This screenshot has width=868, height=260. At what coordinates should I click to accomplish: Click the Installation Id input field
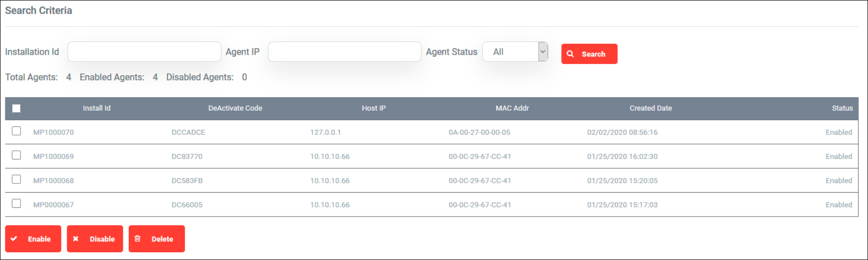pyautogui.click(x=144, y=52)
